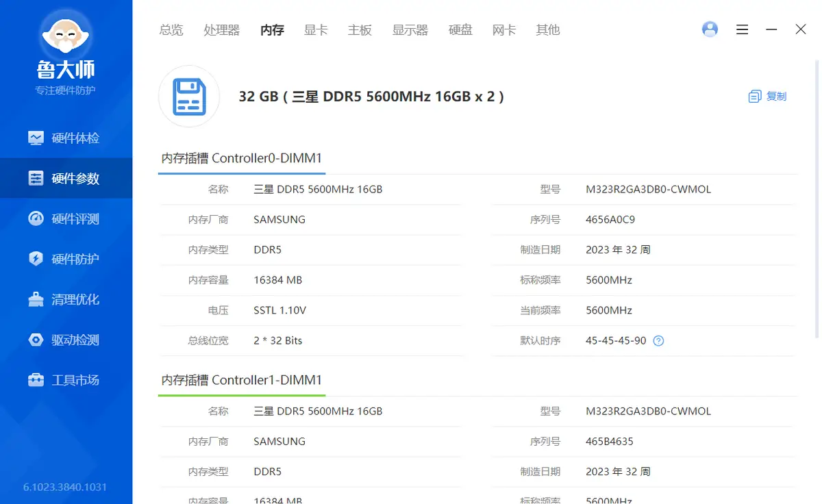
Task: Click the 工具市场 toolbox icon
Action: [36, 380]
